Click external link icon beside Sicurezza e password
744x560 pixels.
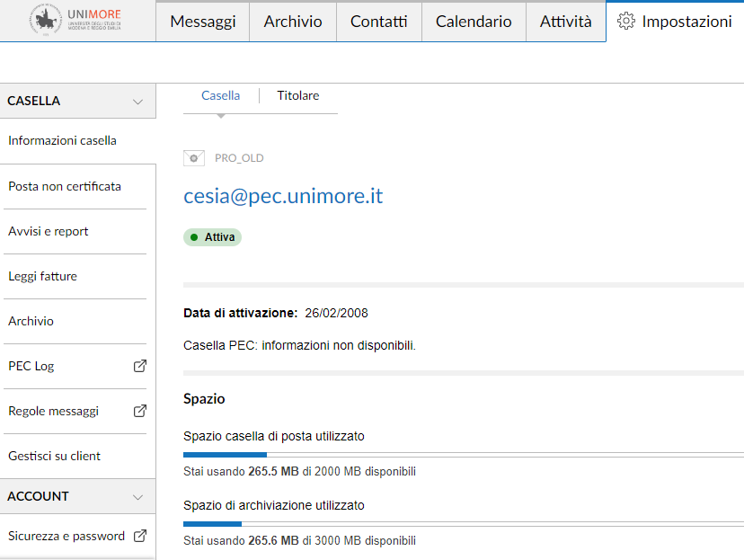[x=139, y=536]
